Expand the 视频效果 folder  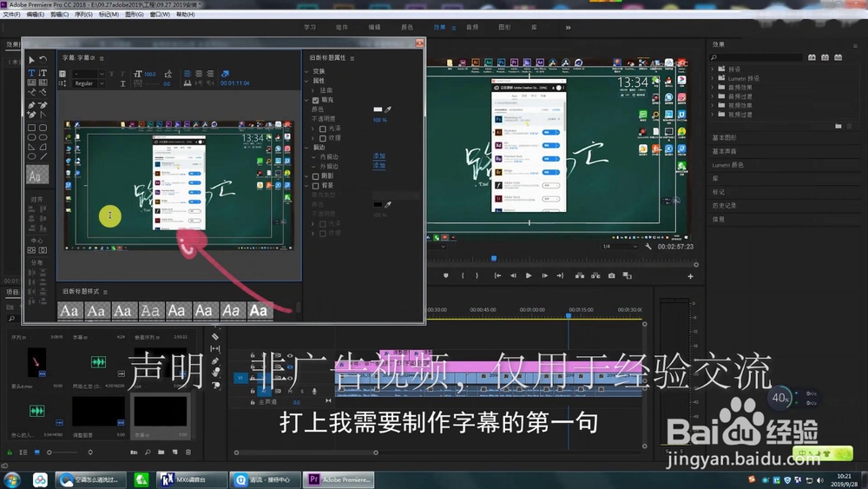pos(713,105)
